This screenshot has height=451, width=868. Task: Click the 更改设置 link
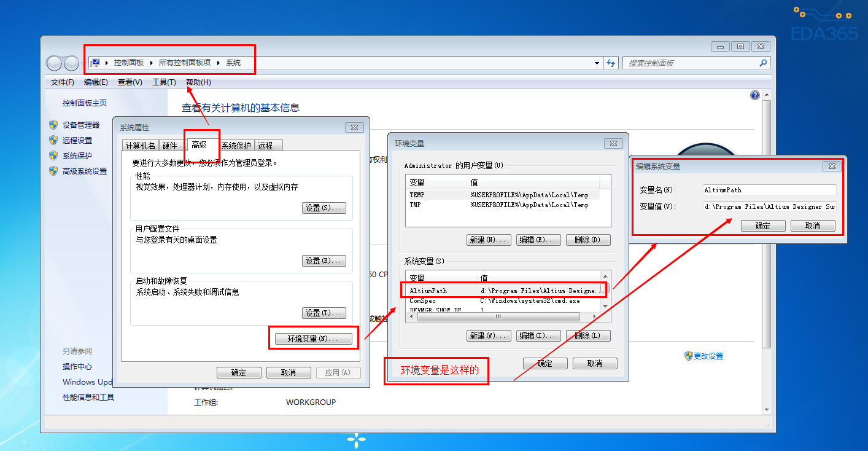708,356
